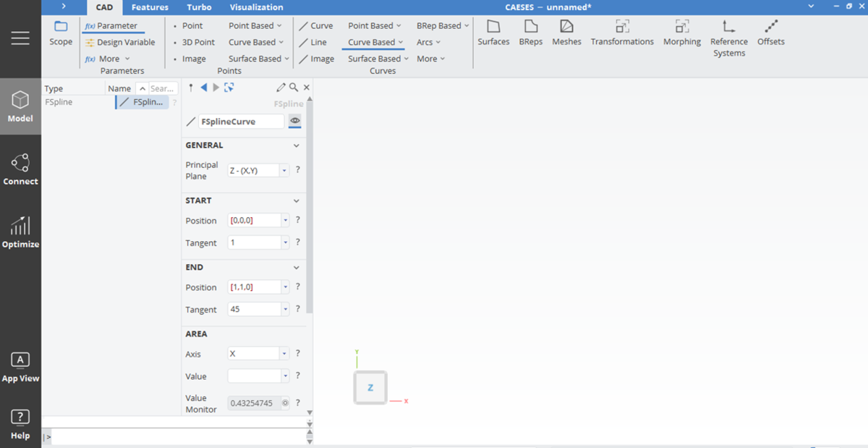Open the hamburger main menu
The height and width of the screenshot is (448, 868).
tap(20, 38)
